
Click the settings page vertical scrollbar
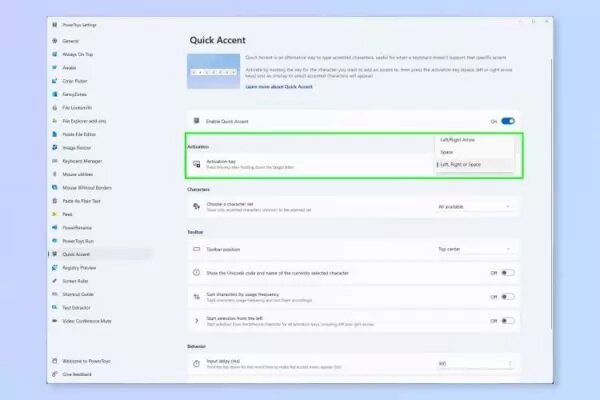pos(551,193)
